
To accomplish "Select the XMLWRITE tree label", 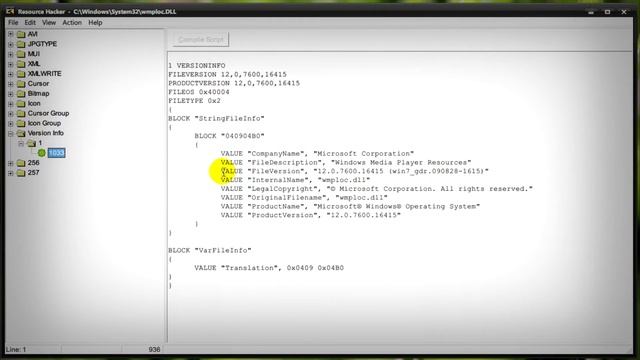I will [44, 74].
